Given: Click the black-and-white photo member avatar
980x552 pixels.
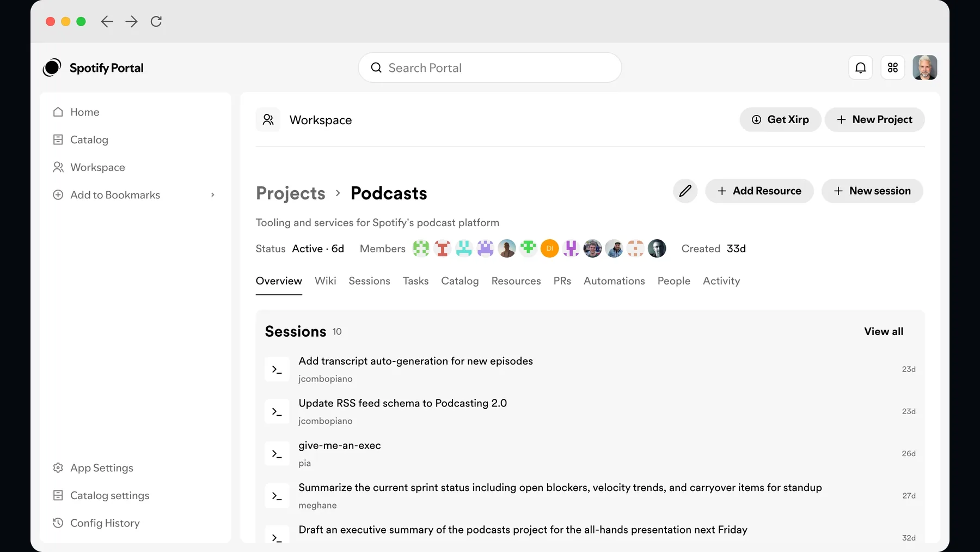Looking at the screenshot, I should (x=657, y=249).
